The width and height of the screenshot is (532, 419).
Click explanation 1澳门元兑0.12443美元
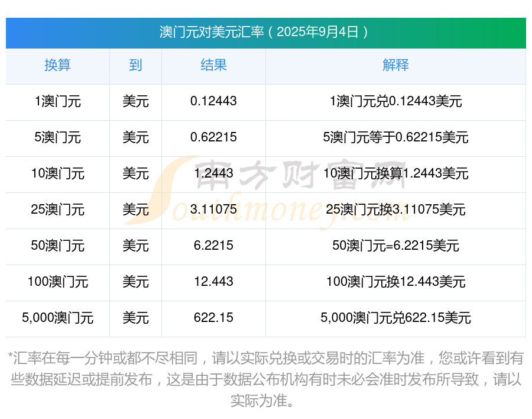coord(395,101)
